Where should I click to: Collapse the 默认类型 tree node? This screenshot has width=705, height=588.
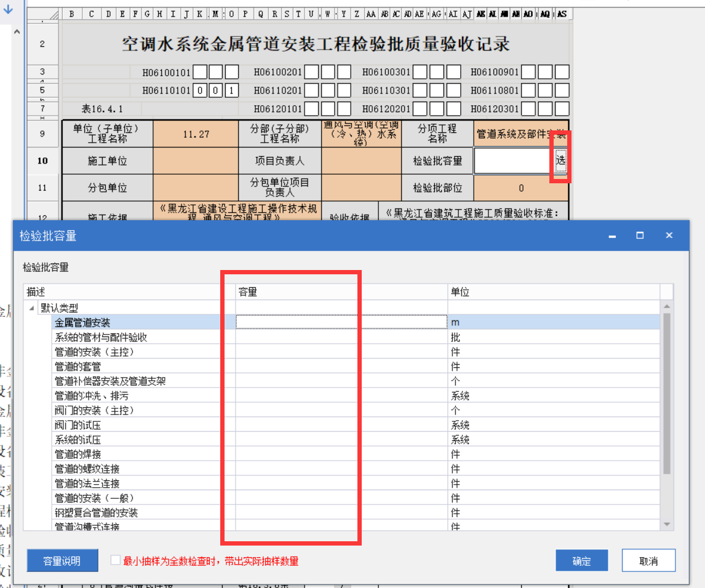[x=31, y=308]
